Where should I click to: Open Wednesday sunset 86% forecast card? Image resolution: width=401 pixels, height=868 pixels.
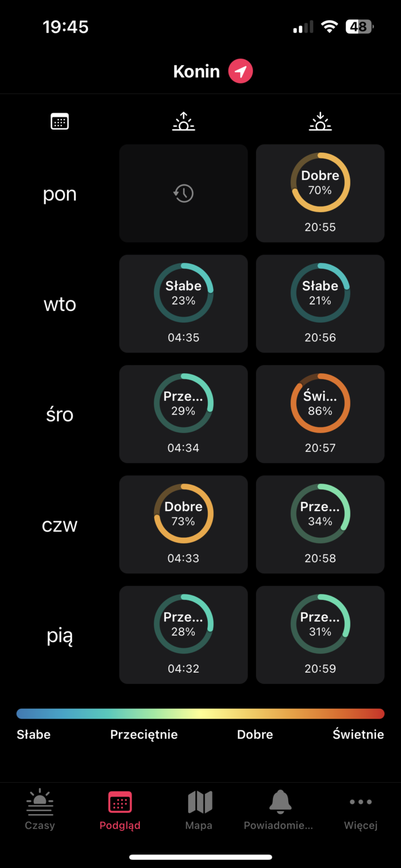point(320,414)
